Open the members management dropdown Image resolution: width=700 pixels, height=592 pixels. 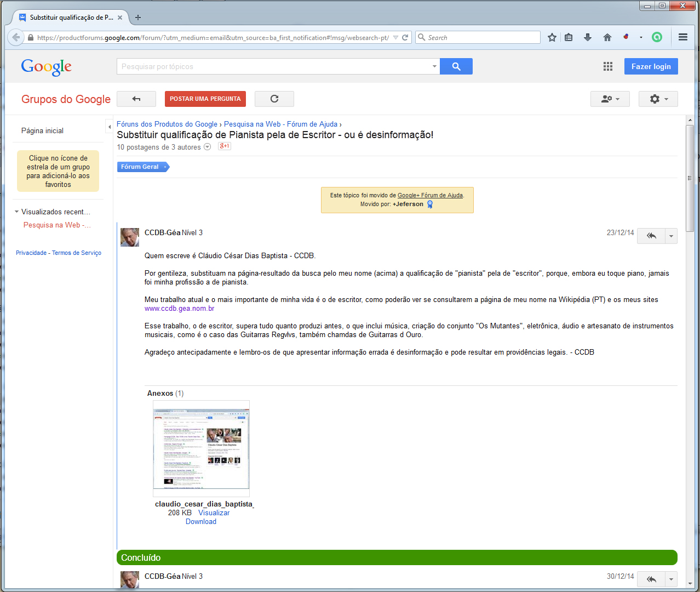click(x=610, y=99)
